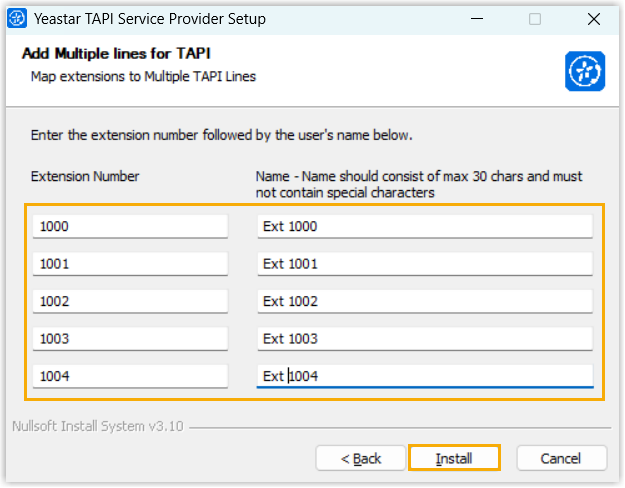The height and width of the screenshot is (488, 625).
Task: Click the maximize button in the title bar
Action: pos(535,19)
